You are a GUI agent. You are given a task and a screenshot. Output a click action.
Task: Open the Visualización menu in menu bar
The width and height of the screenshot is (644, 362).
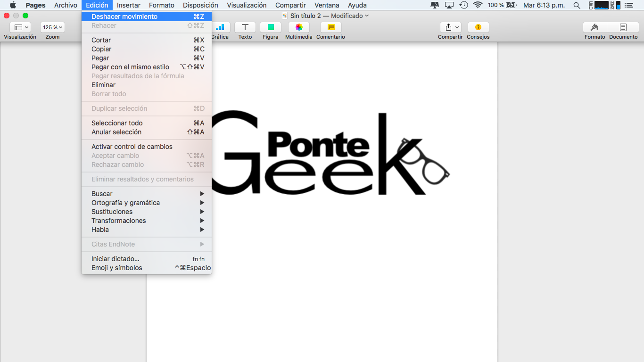[x=247, y=5]
